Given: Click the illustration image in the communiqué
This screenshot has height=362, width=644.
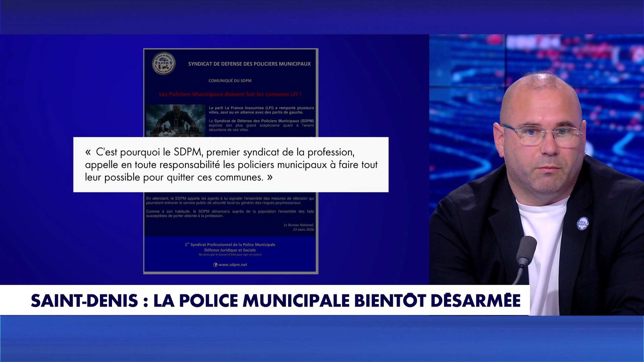Looking at the screenshot, I should (x=176, y=121).
